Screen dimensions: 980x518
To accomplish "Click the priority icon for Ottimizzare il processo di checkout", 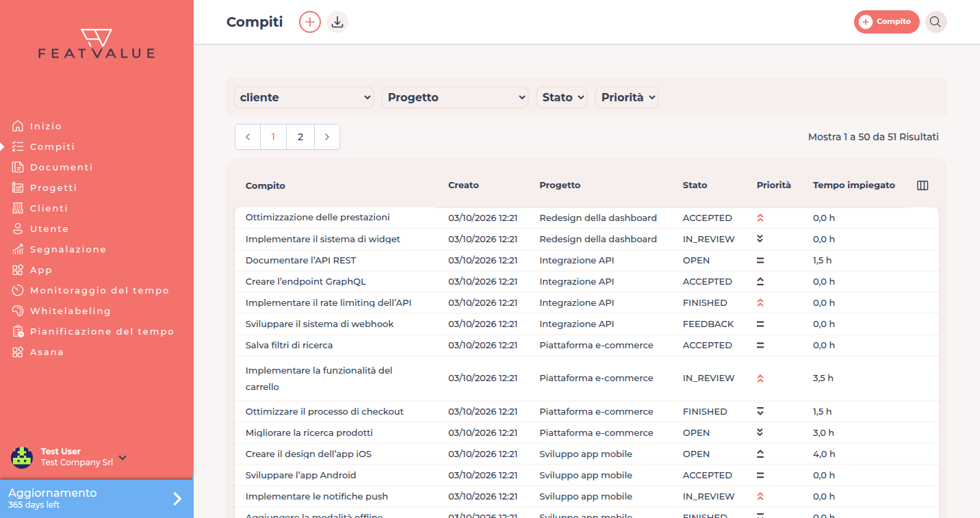I will click(x=760, y=412).
